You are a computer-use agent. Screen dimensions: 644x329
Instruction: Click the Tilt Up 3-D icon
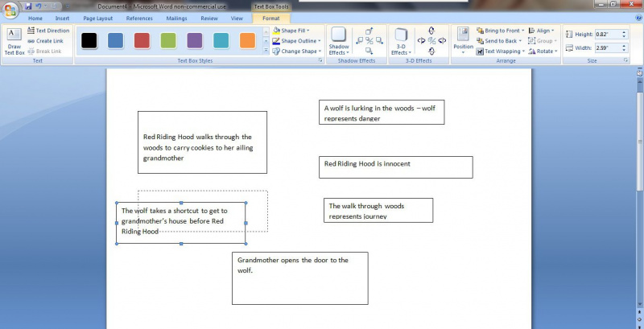click(x=431, y=31)
